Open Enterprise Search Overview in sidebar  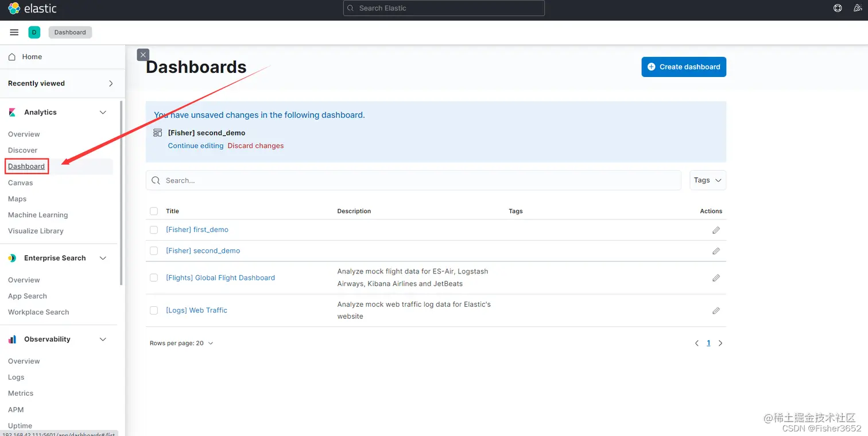pos(24,280)
